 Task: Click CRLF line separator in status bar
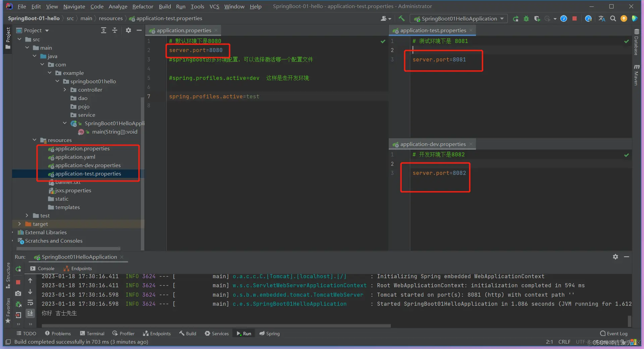click(x=564, y=342)
